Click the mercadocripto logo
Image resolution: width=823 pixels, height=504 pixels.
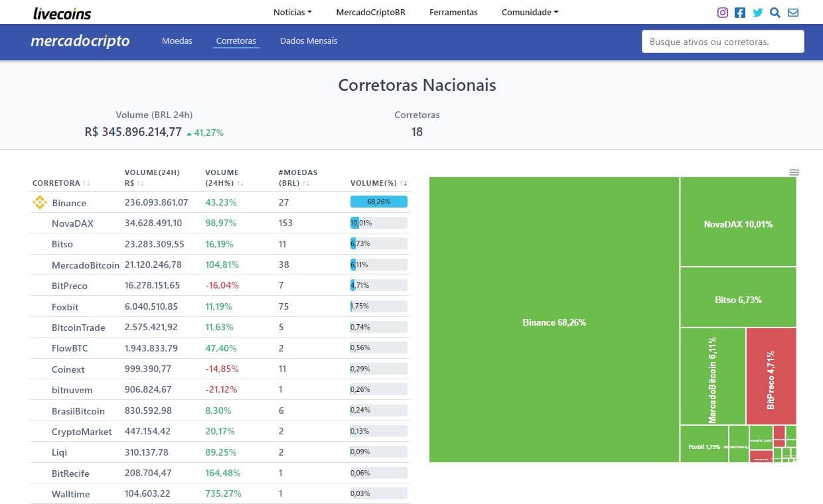80,41
